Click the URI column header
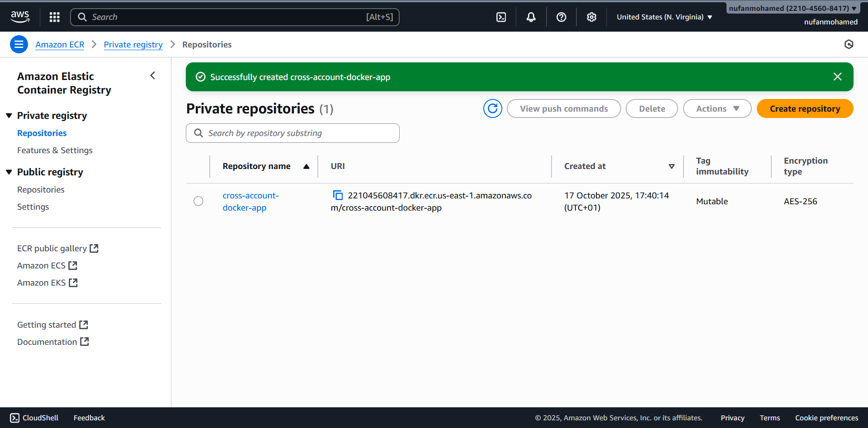Viewport: 868px width, 428px height. (x=338, y=166)
